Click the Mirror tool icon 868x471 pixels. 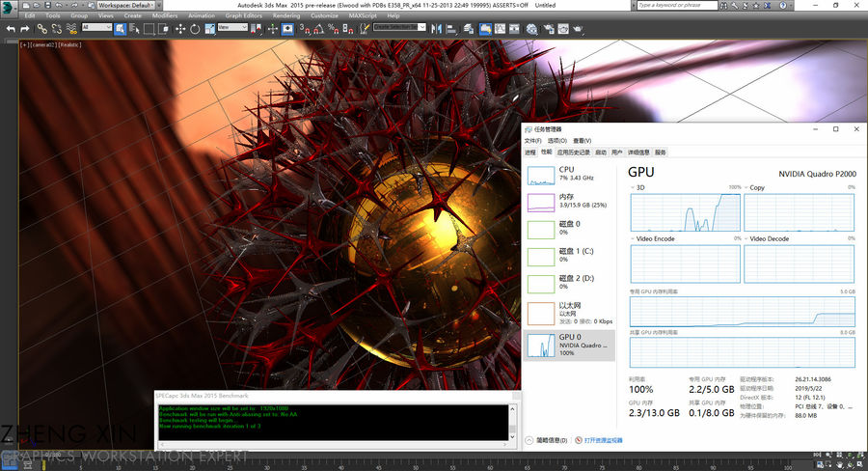pyautogui.click(x=436, y=29)
